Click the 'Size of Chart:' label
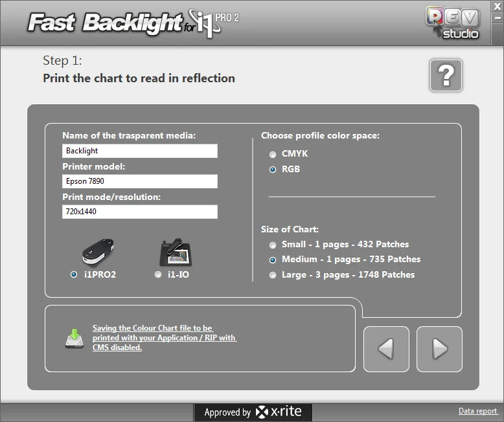 pyautogui.click(x=290, y=229)
